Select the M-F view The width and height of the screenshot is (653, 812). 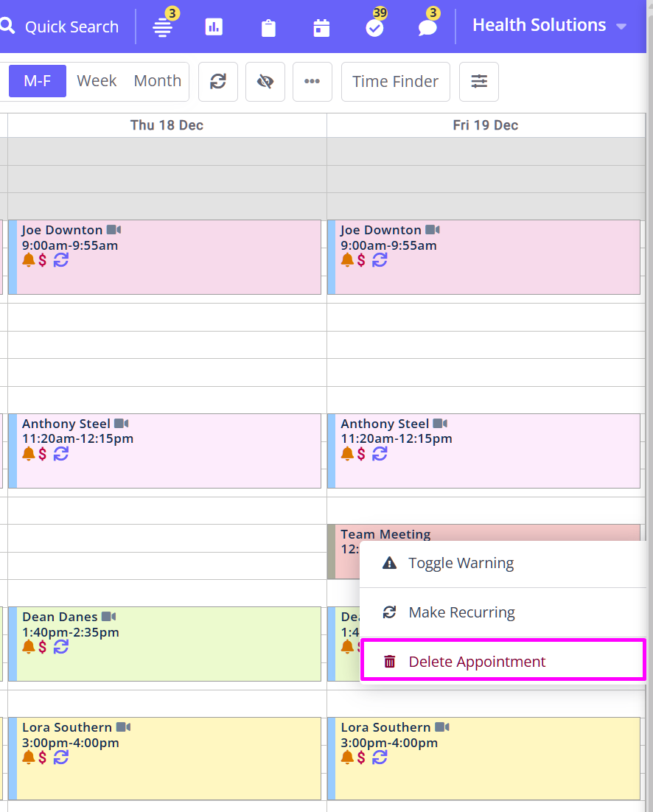tap(38, 81)
